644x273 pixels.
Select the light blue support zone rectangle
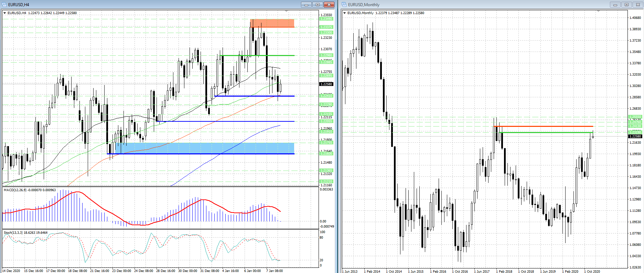point(206,148)
